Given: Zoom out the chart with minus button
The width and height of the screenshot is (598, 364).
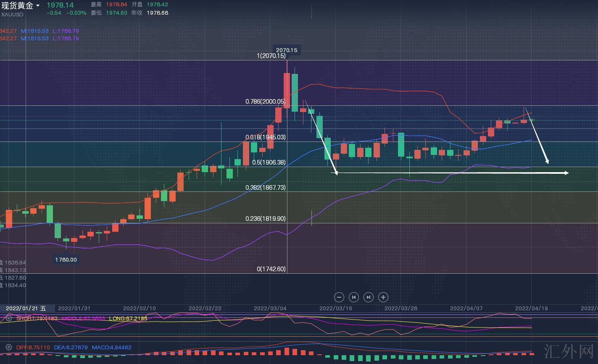Looking at the screenshot, I should 339,297.
